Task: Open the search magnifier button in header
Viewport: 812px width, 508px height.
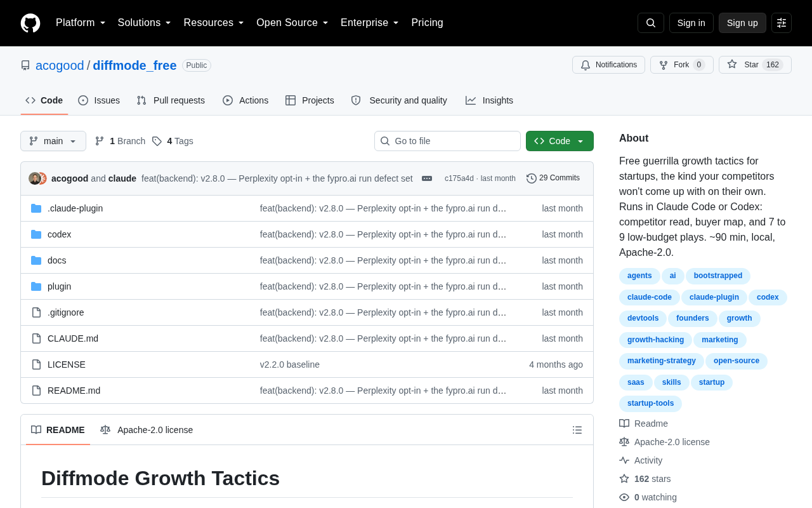Action: point(651,23)
